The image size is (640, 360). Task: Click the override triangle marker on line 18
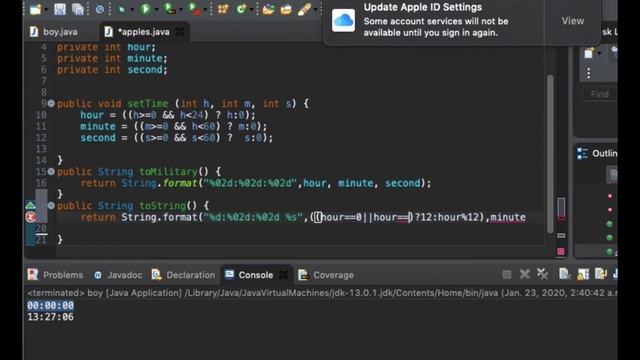(x=31, y=205)
